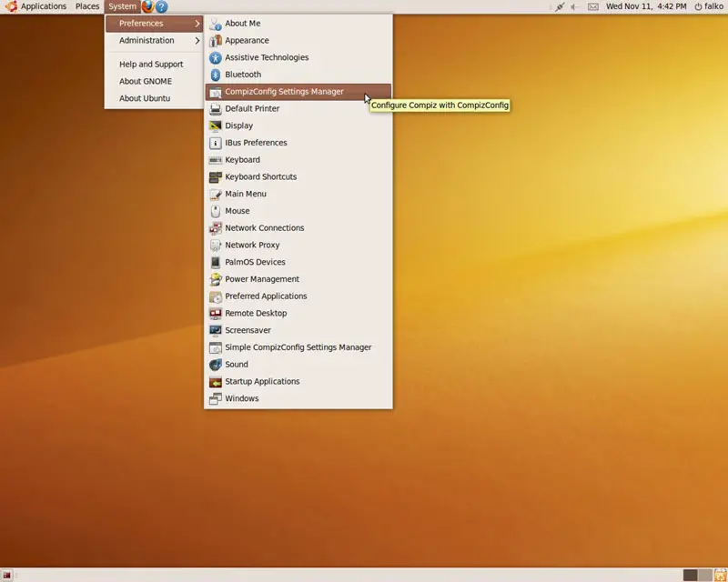Open the Places menu

pyautogui.click(x=87, y=6)
